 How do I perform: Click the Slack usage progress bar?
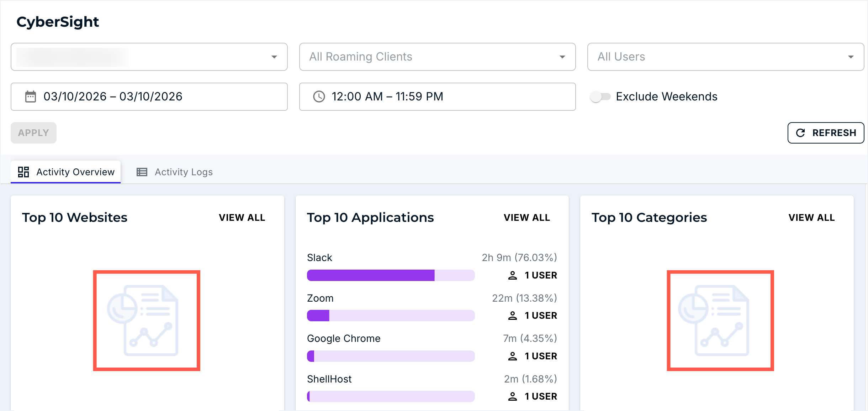pos(391,275)
